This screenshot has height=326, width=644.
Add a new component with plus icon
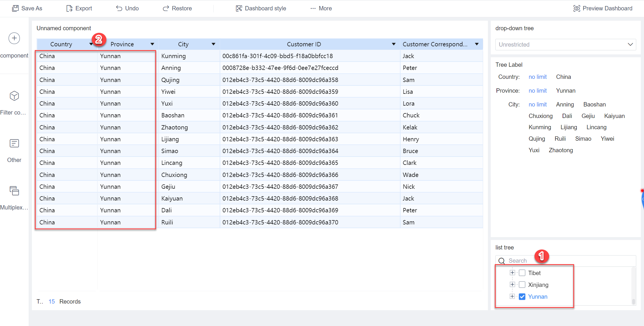click(x=14, y=38)
